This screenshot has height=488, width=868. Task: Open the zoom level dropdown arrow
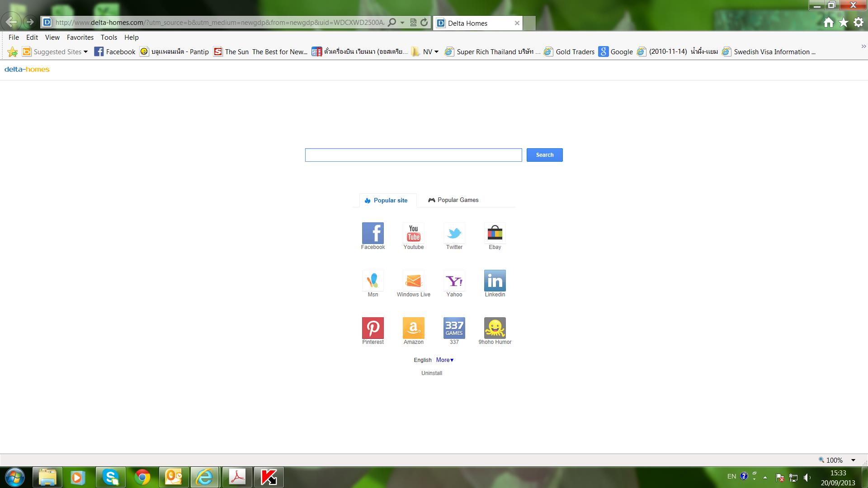853,460
